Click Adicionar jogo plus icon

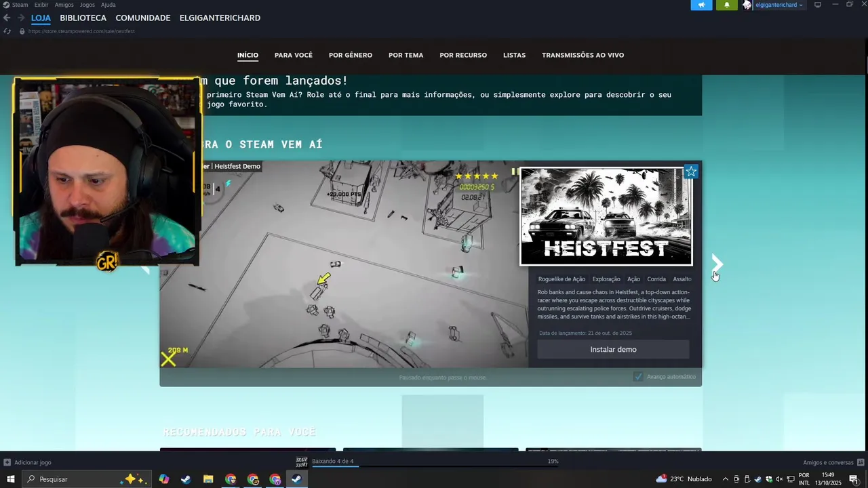[x=7, y=462]
